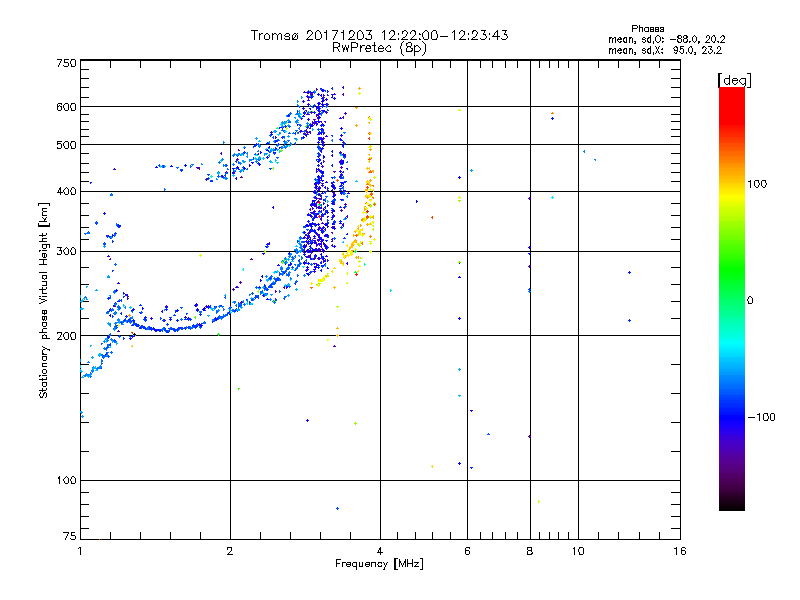This screenshot has width=800, height=600.
Task: Click the colorbar tick label '-100'
Action: pos(761,417)
